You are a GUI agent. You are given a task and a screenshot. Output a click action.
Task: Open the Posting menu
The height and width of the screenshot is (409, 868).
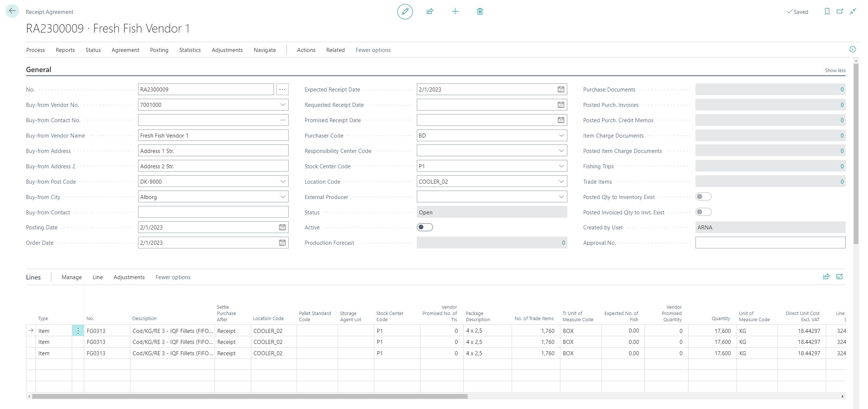[x=159, y=50]
